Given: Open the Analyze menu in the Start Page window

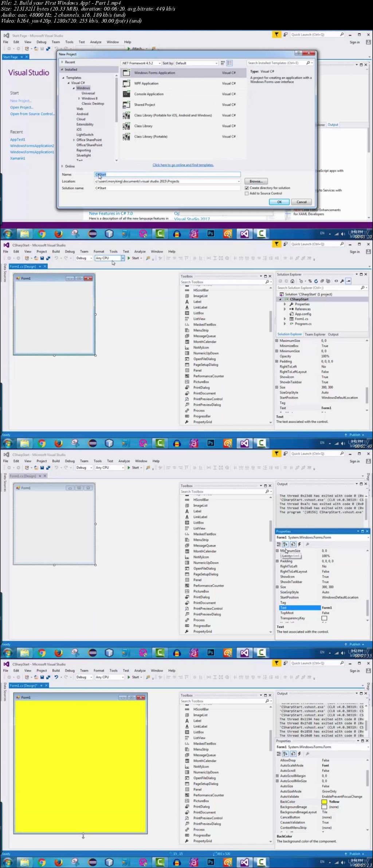Looking at the screenshot, I should [x=96, y=42].
